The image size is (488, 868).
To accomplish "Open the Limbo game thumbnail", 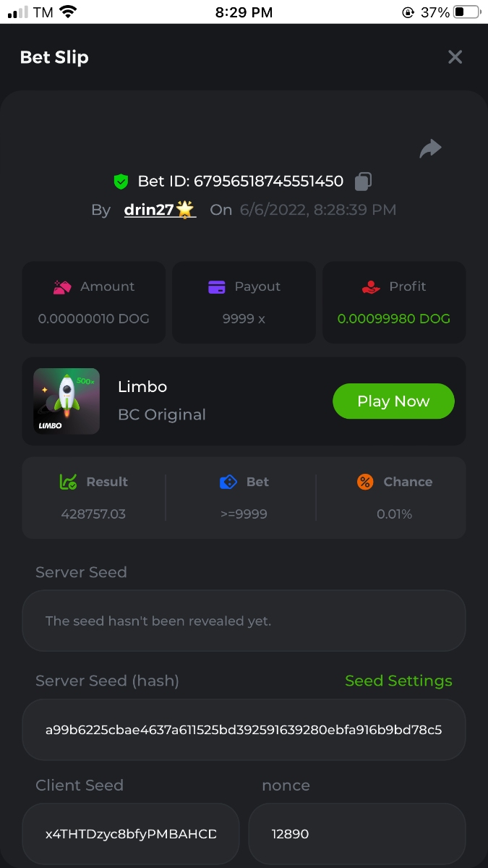I will [67, 401].
